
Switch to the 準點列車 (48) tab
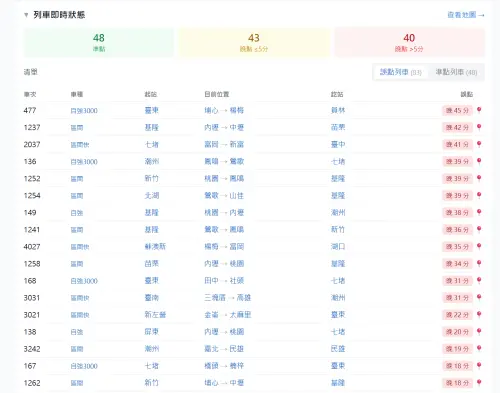(456, 72)
